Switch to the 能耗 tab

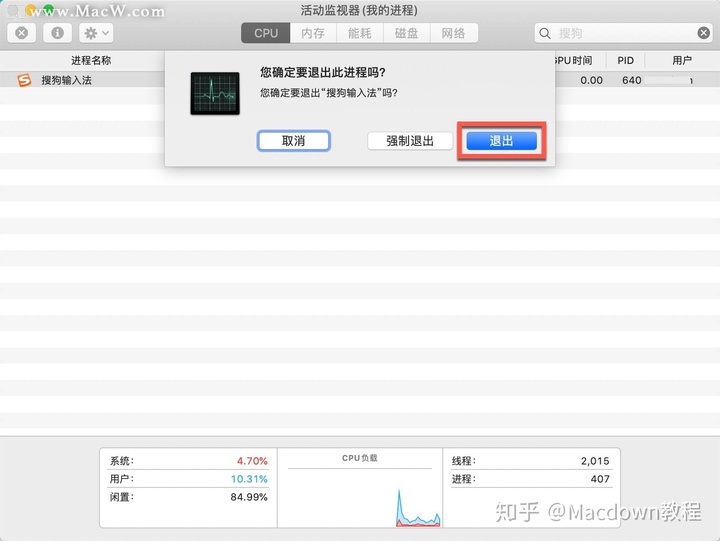360,33
